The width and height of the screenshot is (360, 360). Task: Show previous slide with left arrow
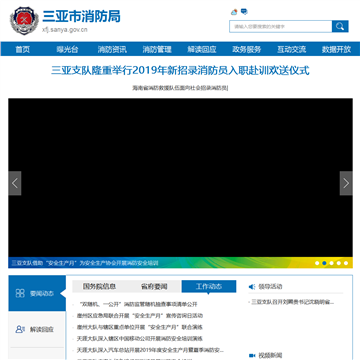(15, 183)
